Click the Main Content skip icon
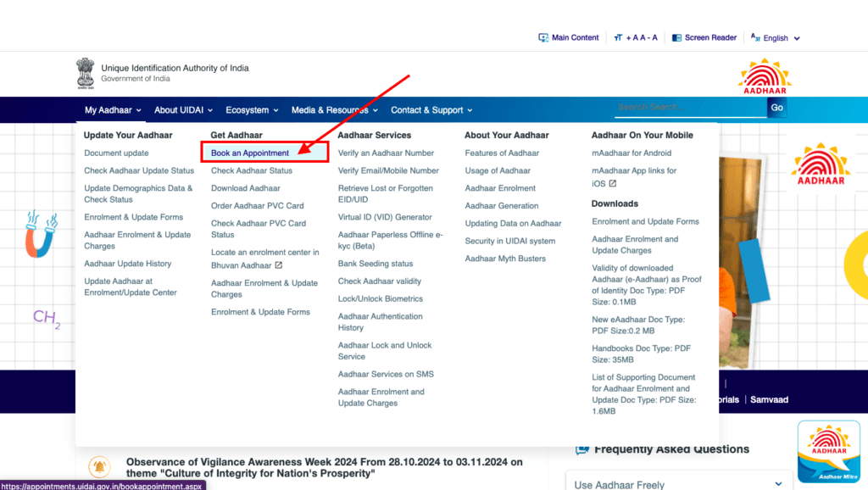The height and width of the screenshot is (490, 868). pos(543,37)
